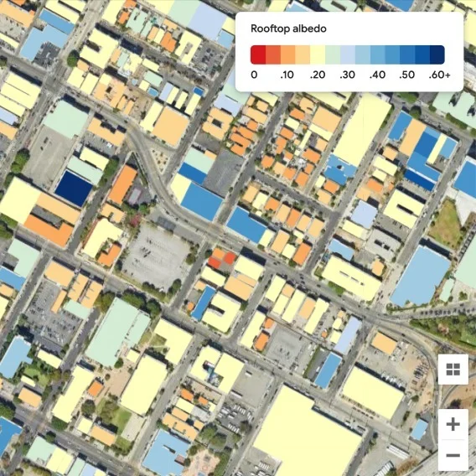Viewport: 476px width, 476px height.
Task: Zoom in with the plus button
Action: coord(453,424)
